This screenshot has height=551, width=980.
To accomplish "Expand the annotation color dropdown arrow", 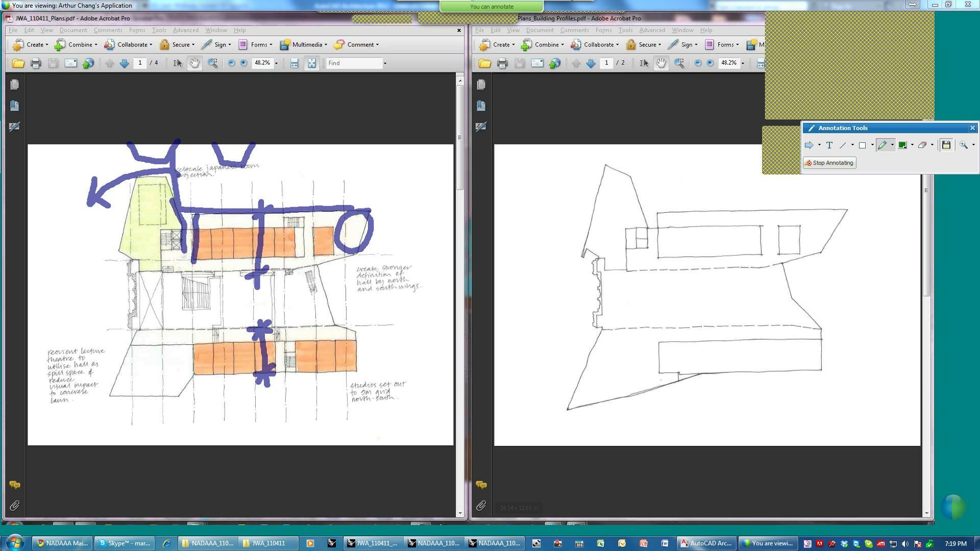I will click(912, 145).
